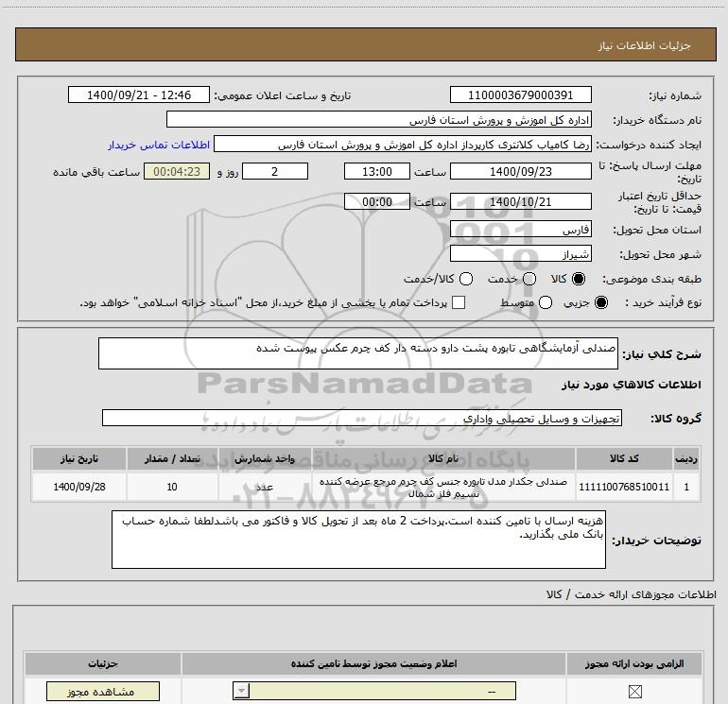Click the شرح کلی نیاز description box
The width and height of the screenshot is (728, 704).
tap(358, 353)
